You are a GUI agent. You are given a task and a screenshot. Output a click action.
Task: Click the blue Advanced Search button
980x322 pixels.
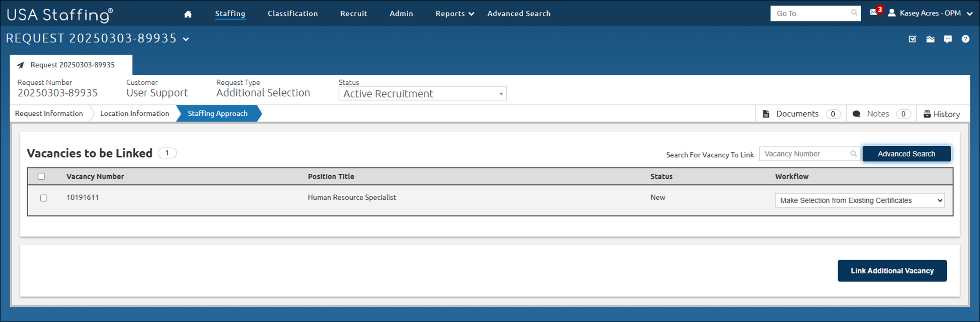pyautogui.click(x=906, y=154)
